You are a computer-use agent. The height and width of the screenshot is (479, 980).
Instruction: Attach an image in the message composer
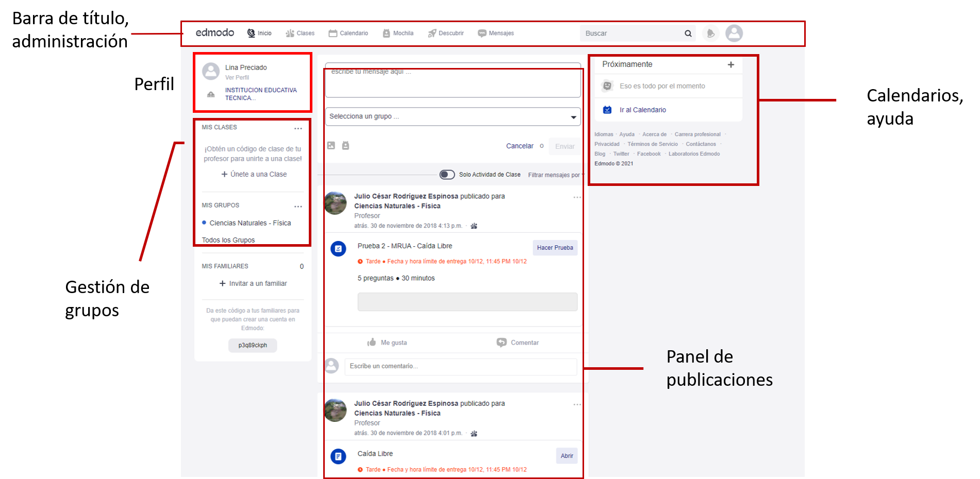332,145
